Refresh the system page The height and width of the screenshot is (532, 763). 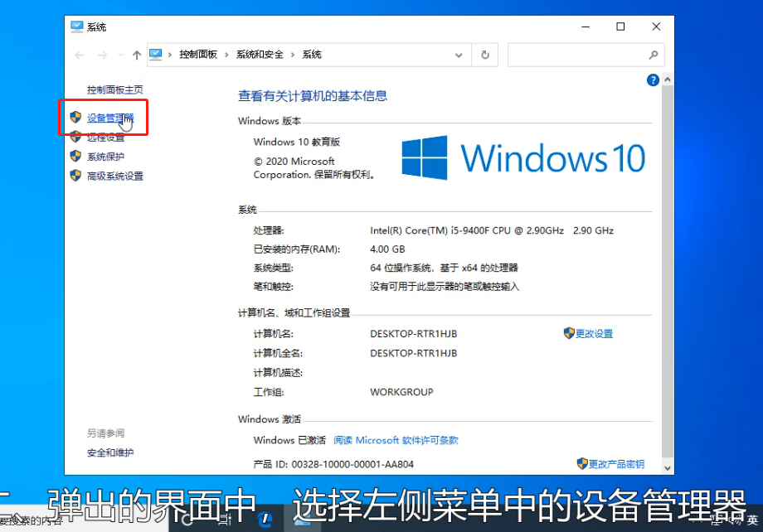(485, 55)
